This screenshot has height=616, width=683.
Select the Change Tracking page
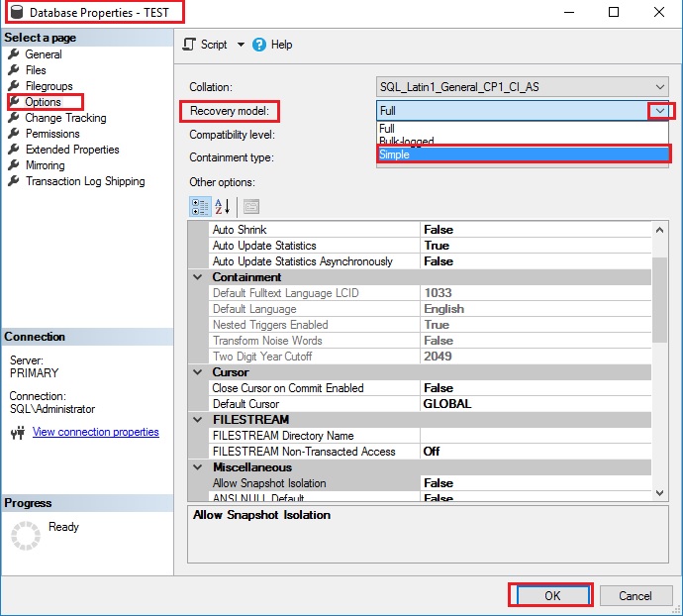[65, 118]
